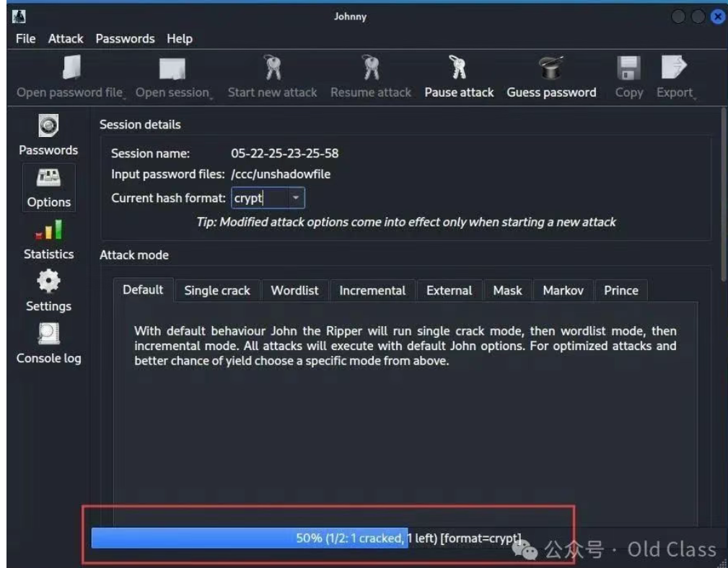Screen dimensions: 728x568
Task: Expand the Current hash format dropdown arrow
Action: pyautogui.click(x=296, y=198)
